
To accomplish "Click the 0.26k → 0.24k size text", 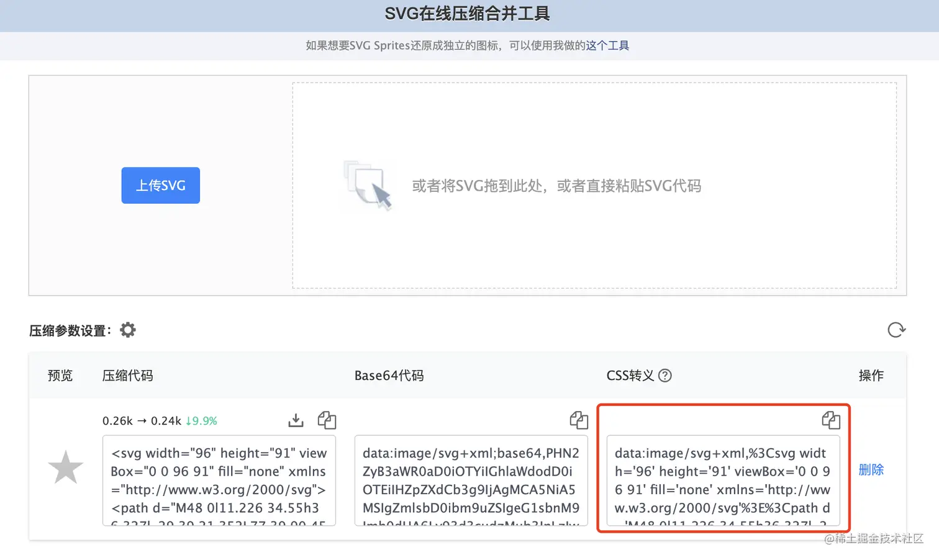I will pyautogui.click(x=142, y=421).
